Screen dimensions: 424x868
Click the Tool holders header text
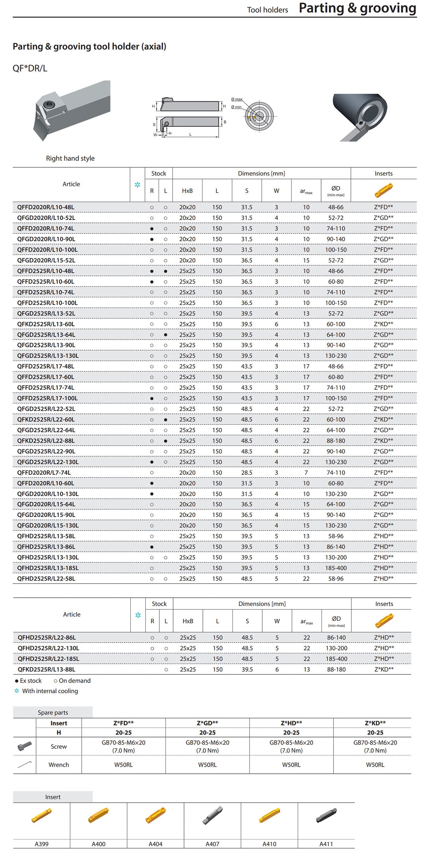coord(267,10)
